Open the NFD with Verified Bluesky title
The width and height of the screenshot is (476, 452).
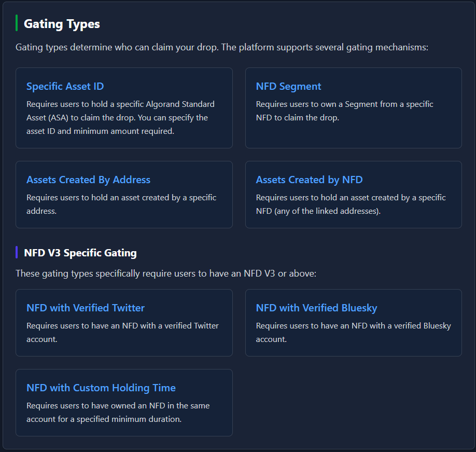316,308
